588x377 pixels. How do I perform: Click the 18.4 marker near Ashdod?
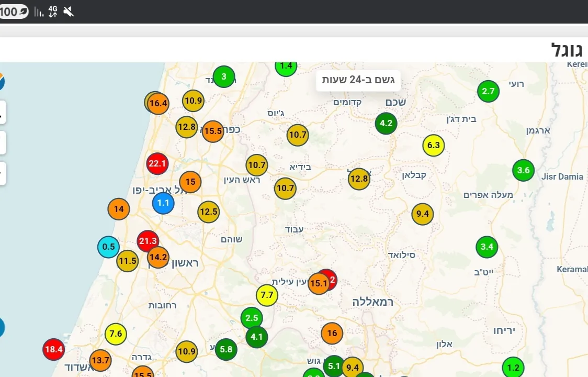(53, 349)
